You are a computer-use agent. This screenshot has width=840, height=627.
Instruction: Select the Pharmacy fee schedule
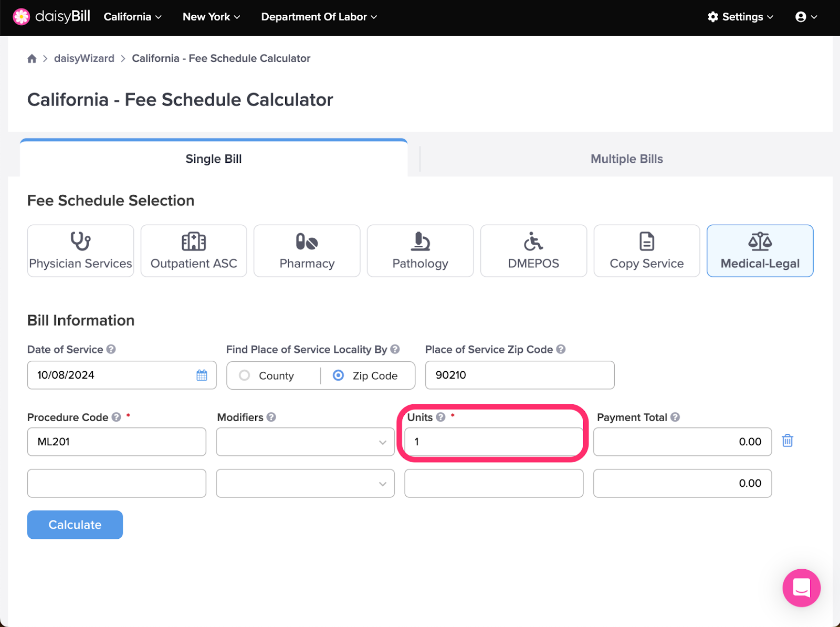(307, 250)
